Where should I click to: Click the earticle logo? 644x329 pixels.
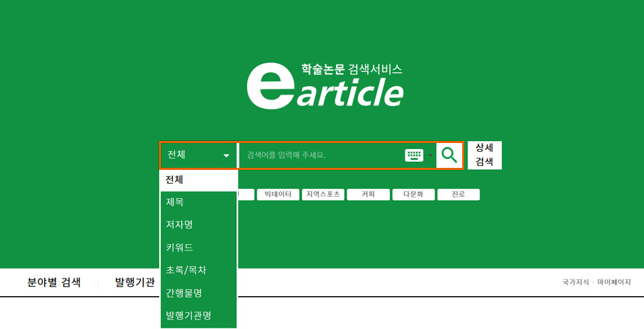325,87
